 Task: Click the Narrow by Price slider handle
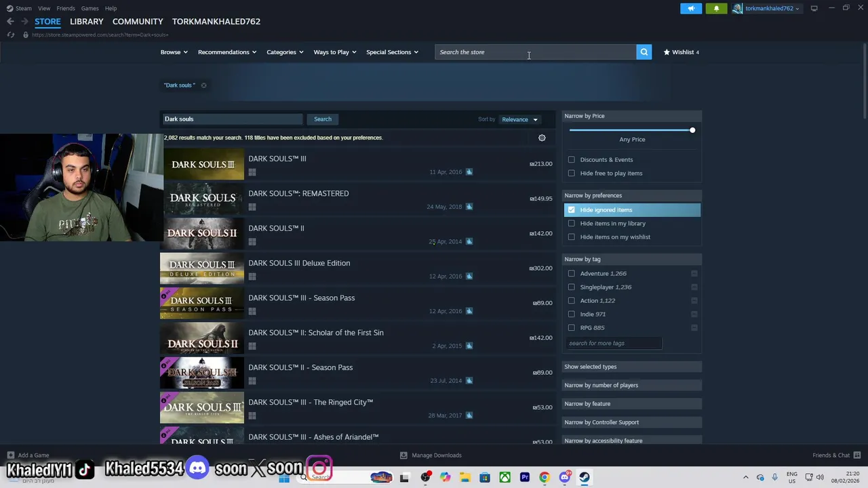pyautogui.click(x=692, y=130)
